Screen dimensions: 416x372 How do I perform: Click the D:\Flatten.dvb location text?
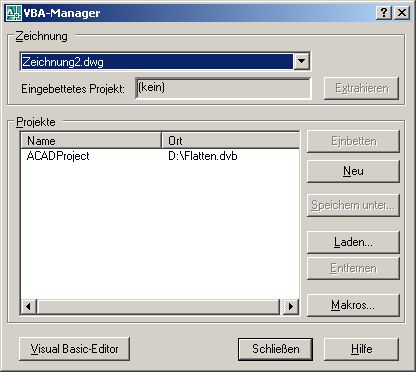pyautogui.click(x=203, y=156)
